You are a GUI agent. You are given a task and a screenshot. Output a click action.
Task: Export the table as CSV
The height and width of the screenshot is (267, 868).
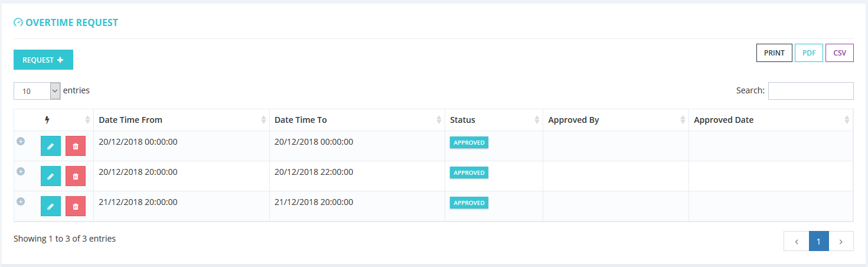(x=839, y=53)
